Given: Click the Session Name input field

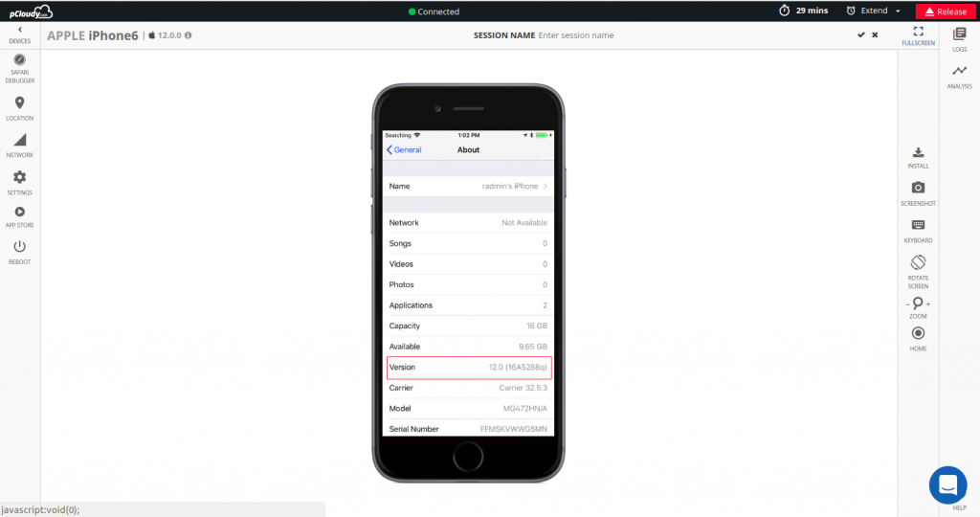Looking at the screenshot, I should point(575,35).
